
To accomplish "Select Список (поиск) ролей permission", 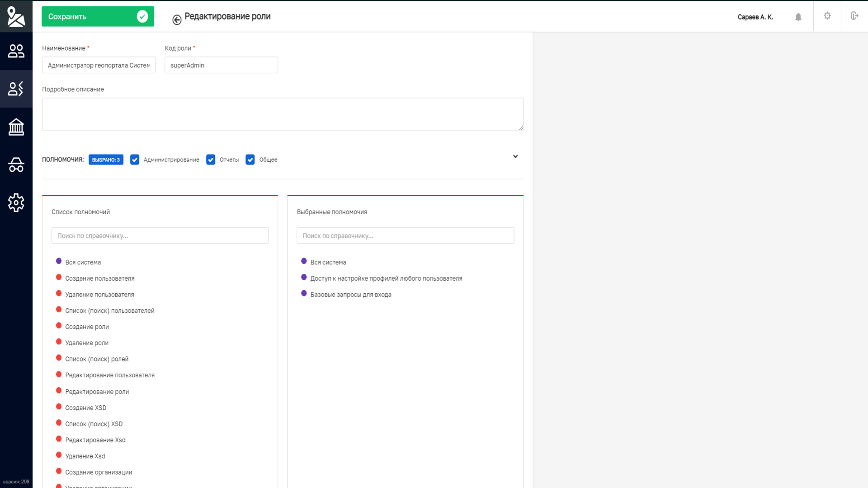I will [x=97, y=359].
